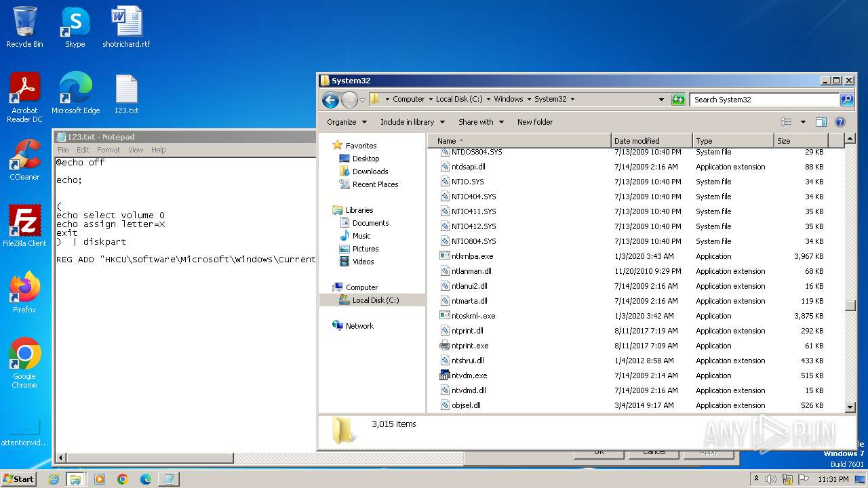
Task: Open Explorer Help question mark icon
Action: (x=840, y=122)
